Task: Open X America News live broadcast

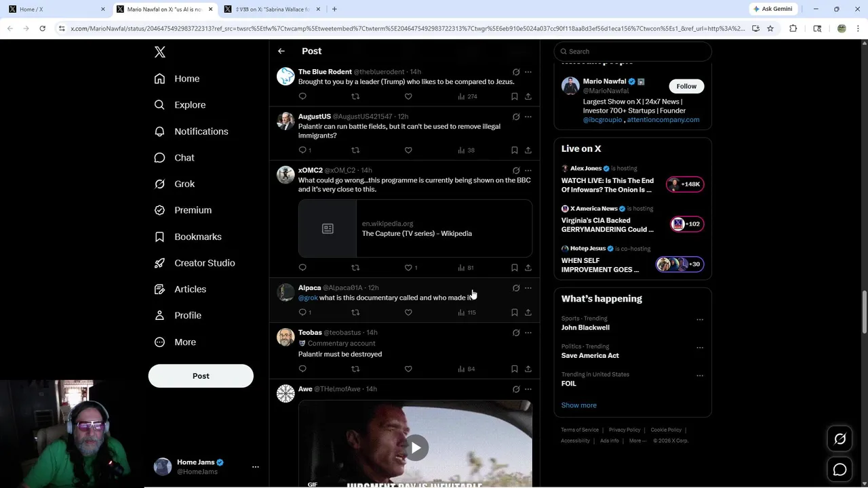Action: click(x=633, y=220)
